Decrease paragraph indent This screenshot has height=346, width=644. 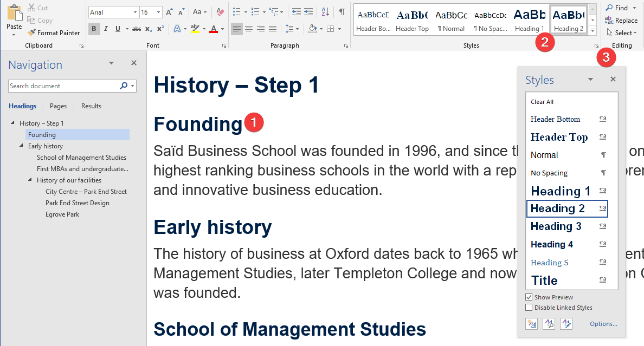coord(296,12)
